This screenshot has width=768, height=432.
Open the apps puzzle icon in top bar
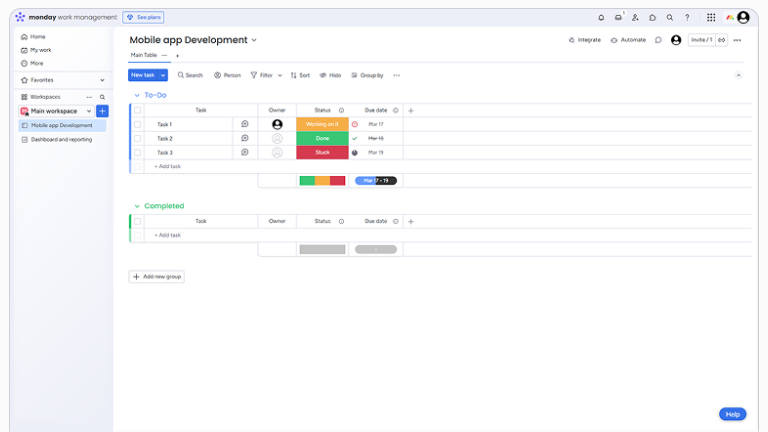coord(652,18)
